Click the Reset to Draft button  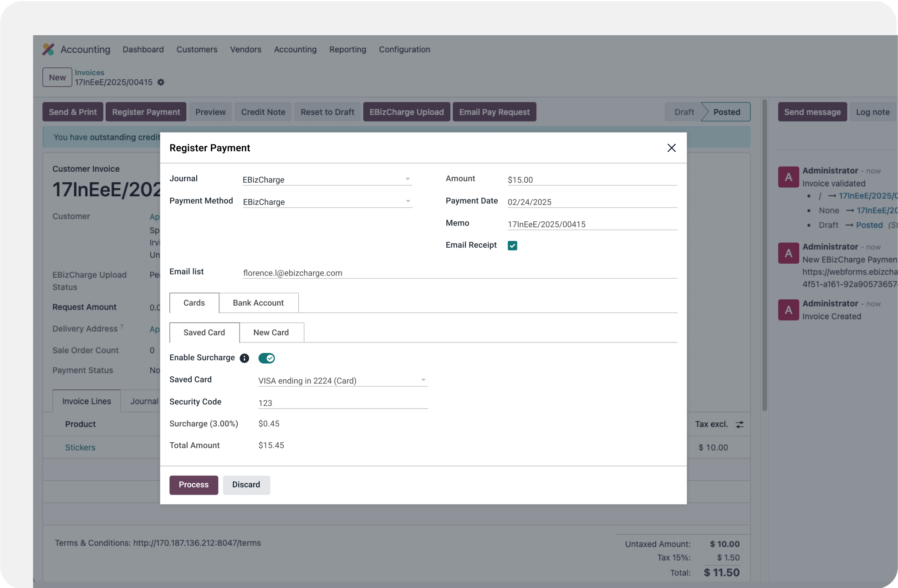[x=327, y=112]
